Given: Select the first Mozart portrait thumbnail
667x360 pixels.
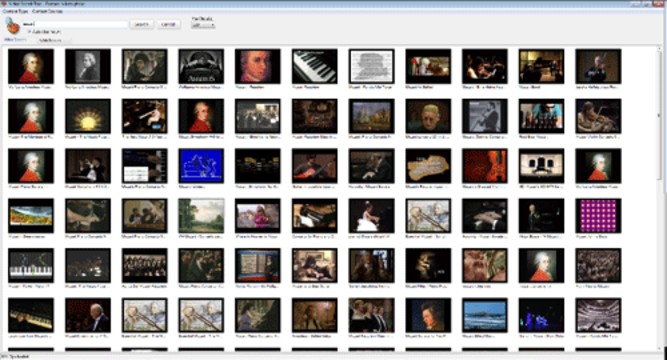Looking at the screenshot, I should (31, 66).
